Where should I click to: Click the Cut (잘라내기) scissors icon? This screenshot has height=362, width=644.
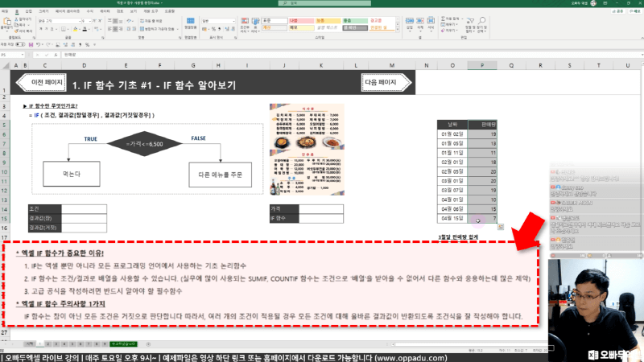pos(16,19)
